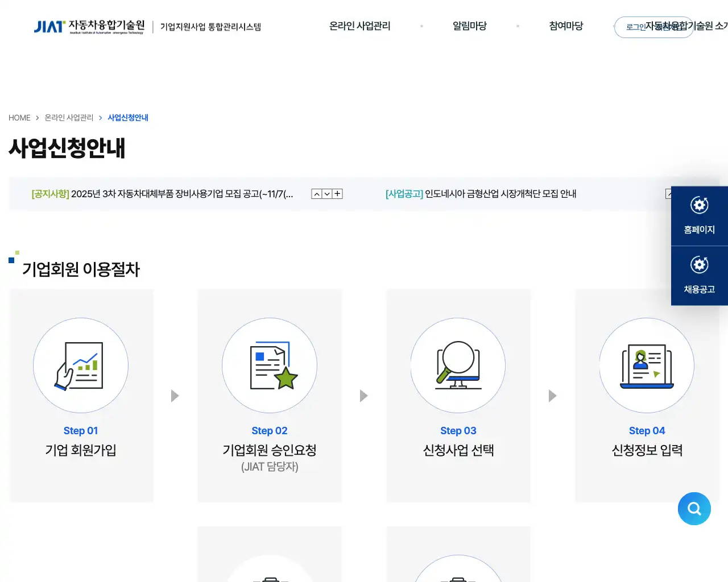Click the arrow between Step 01 and Step 02
This screenshot has height=582, width=728.
pyautogui.click(x=175, y=396)
